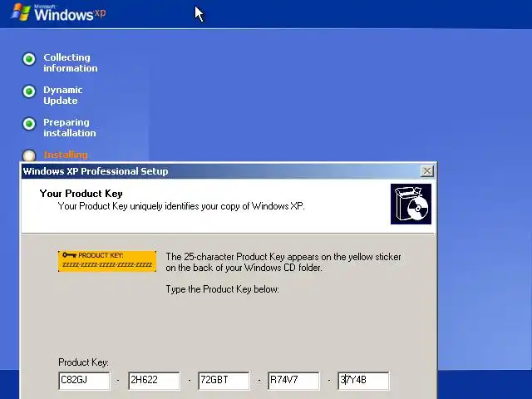Click the yellow PRODUCT KEY sticker image
This screenshot has height=399, width=532.
coord(107,261)
